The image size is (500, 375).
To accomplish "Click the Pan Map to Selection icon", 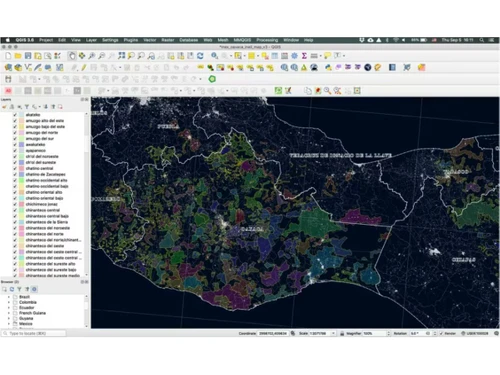I will coord(82,56).
